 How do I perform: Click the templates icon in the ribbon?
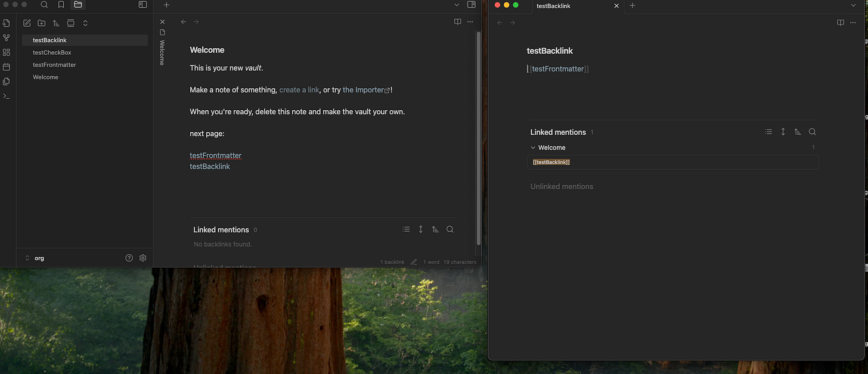coord(7,81)
